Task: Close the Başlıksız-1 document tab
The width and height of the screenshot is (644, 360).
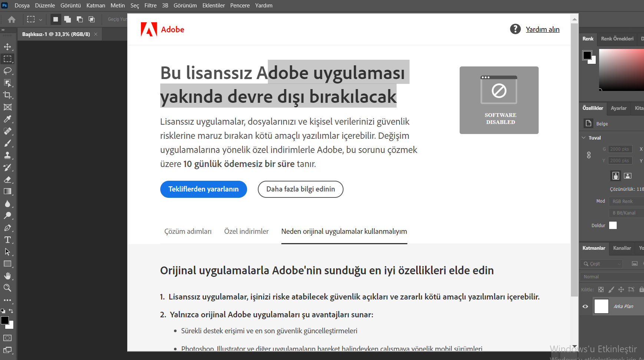Action: click(96, 34)
